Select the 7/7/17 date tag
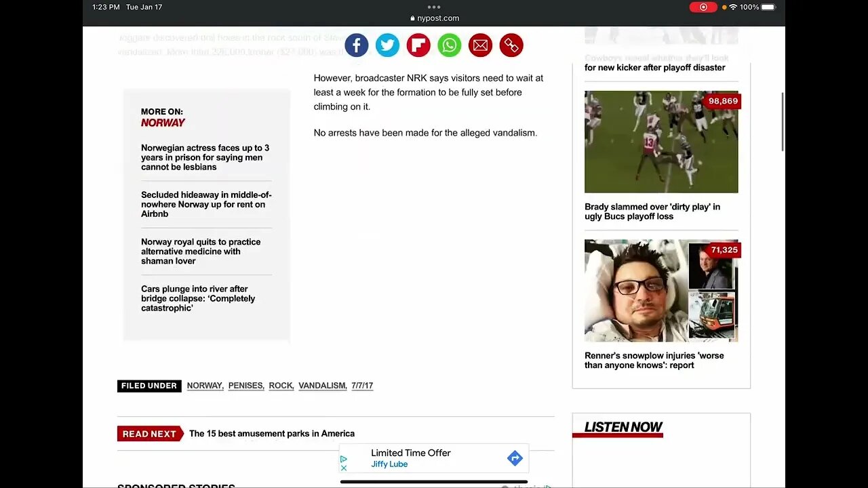The width and height of the screenshot is (868, 488). (x=362, y=386)
